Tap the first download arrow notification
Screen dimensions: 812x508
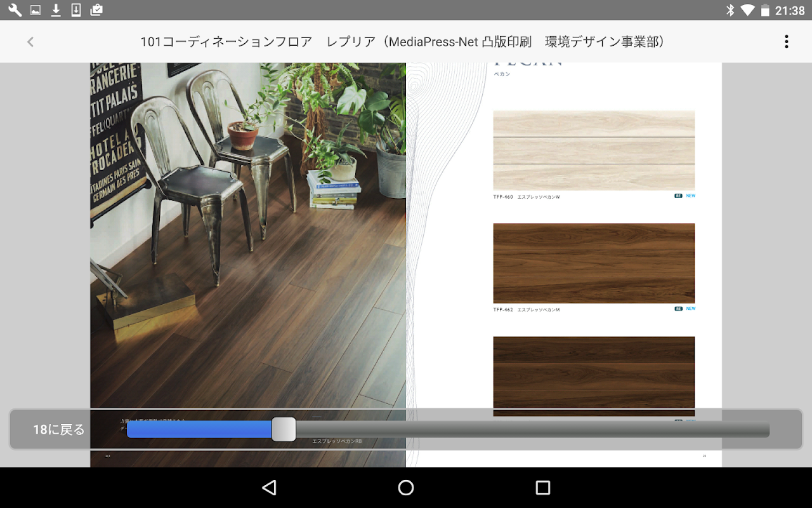56,10
